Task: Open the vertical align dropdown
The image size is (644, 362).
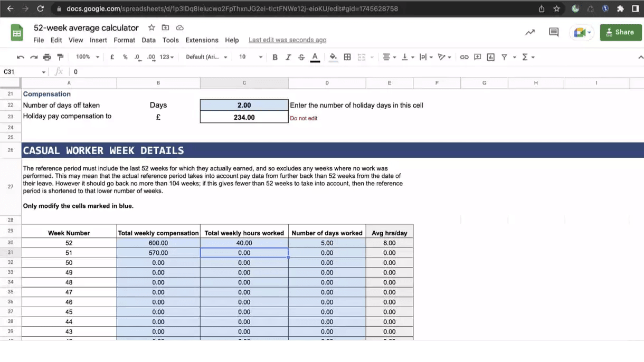Action: point(407,57)
